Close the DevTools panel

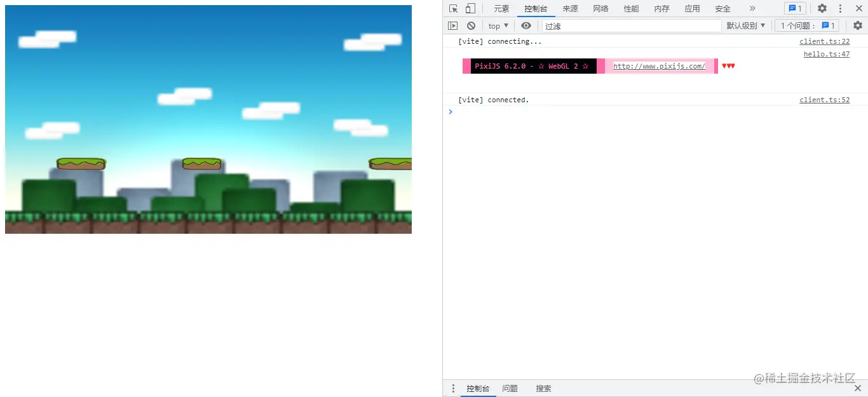click(858, 8)
